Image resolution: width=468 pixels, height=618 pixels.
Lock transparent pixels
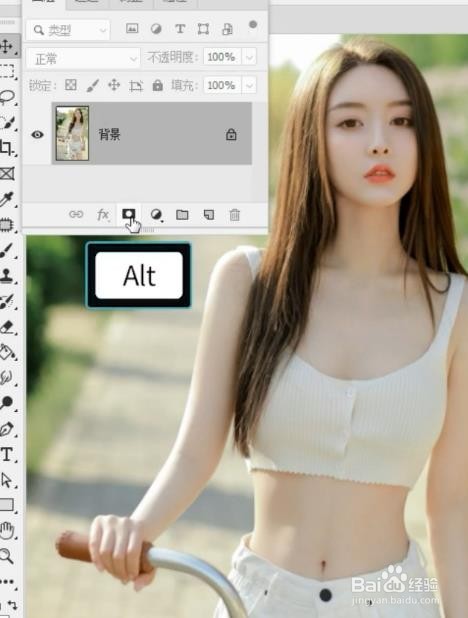pos(71,85)
